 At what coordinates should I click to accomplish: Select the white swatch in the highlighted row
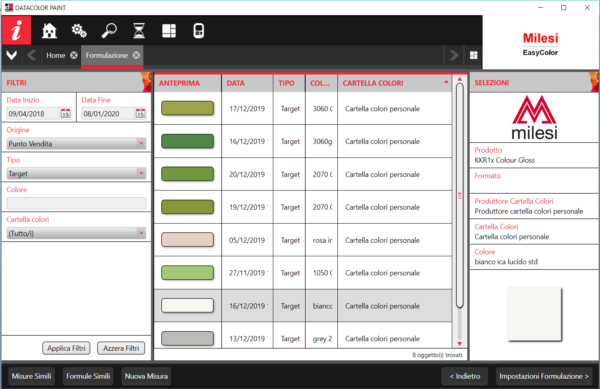188,306
